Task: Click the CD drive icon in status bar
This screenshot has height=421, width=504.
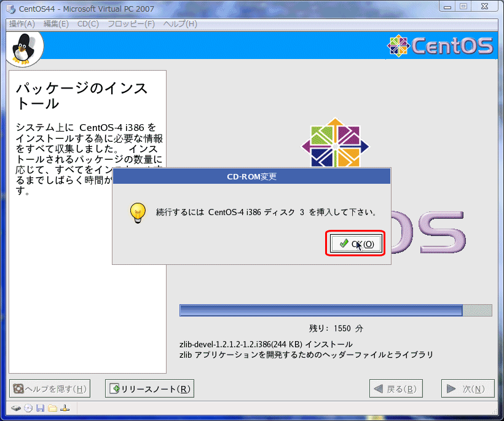Action: tap(28, 409)
